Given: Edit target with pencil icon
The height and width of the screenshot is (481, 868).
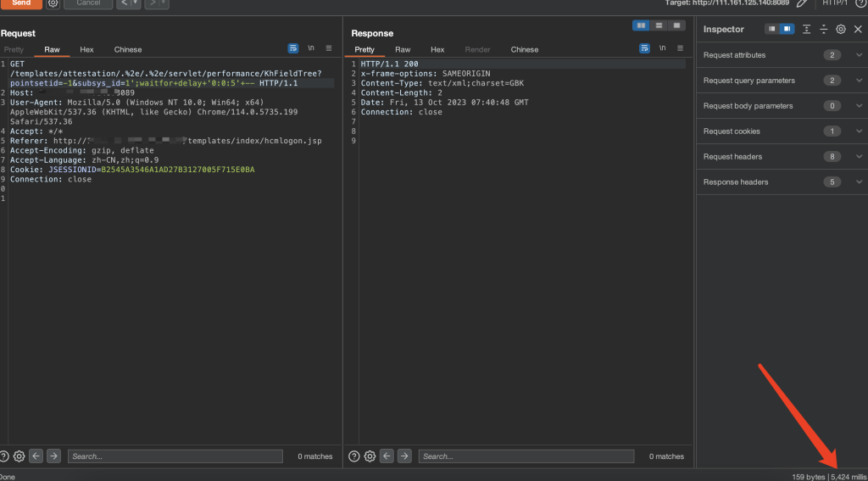Looking at the screenshot, I should pyautogui.click(x=801, y=3).
